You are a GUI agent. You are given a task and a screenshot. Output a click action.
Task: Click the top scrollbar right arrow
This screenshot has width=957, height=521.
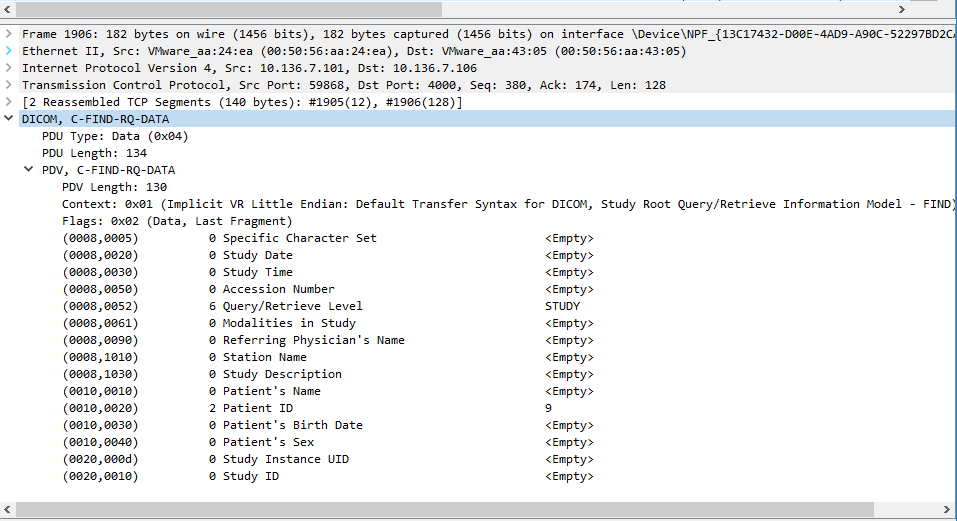[903, 8]
